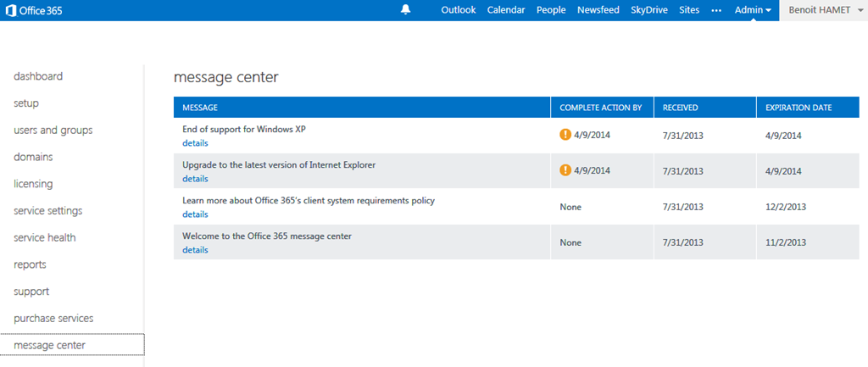Go to Calendar in top navigation

(506, 10)
